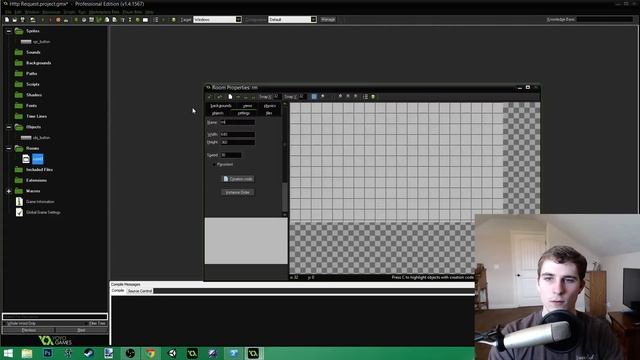Image resolution: width=640 pixels, height=360 pixels.
Task: Open the physics tab in Room Properties
Action: [x=270, y=106]
